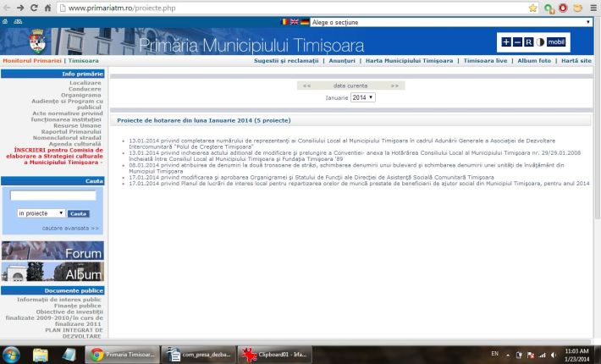Click the orange face extension icon

(x=577, y=8)
